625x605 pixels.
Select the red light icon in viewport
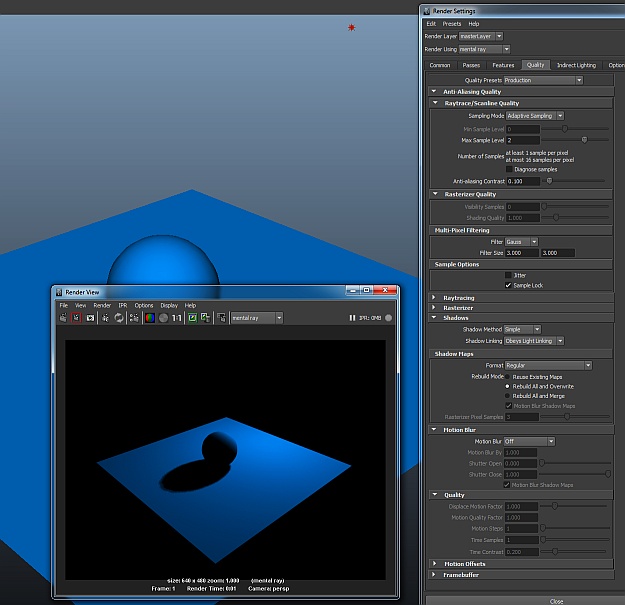pos(351,28)
